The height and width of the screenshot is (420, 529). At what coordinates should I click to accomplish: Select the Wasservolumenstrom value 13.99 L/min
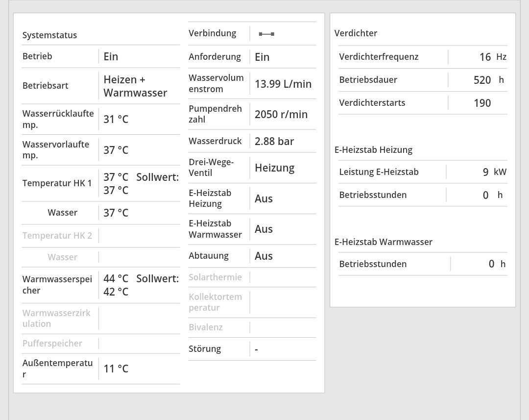(x=283, y=84)
